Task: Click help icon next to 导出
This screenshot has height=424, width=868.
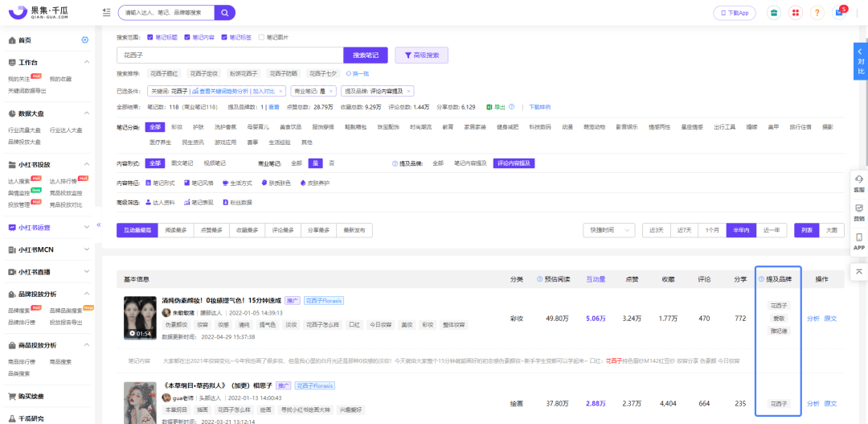Action: pyautogui.click(x=512, y=107)
